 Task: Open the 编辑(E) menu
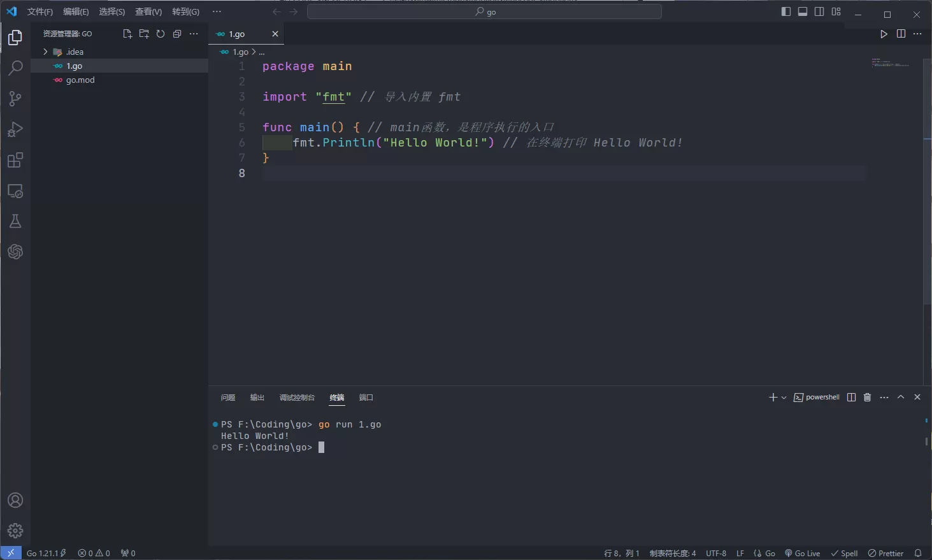point(76,11)
